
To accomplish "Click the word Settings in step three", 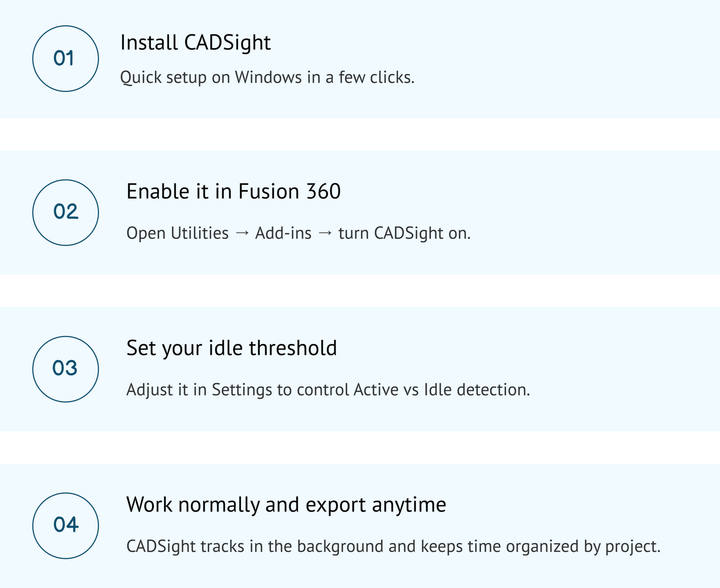I will tap(242, 390).
